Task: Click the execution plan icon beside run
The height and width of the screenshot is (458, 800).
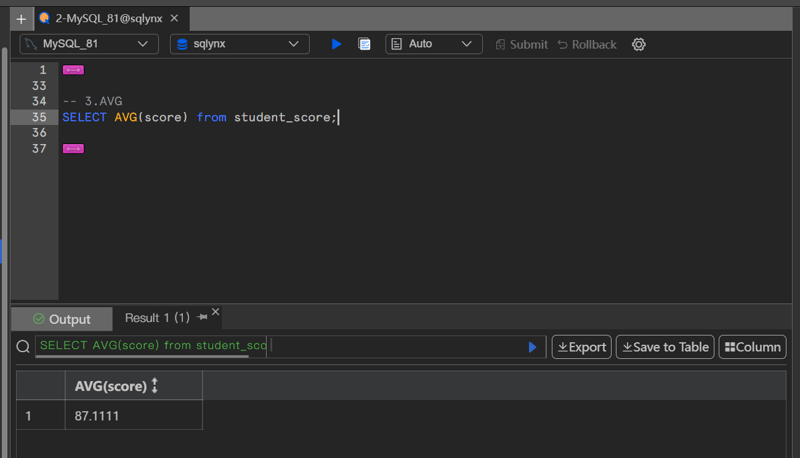Action: click(364, 44)
